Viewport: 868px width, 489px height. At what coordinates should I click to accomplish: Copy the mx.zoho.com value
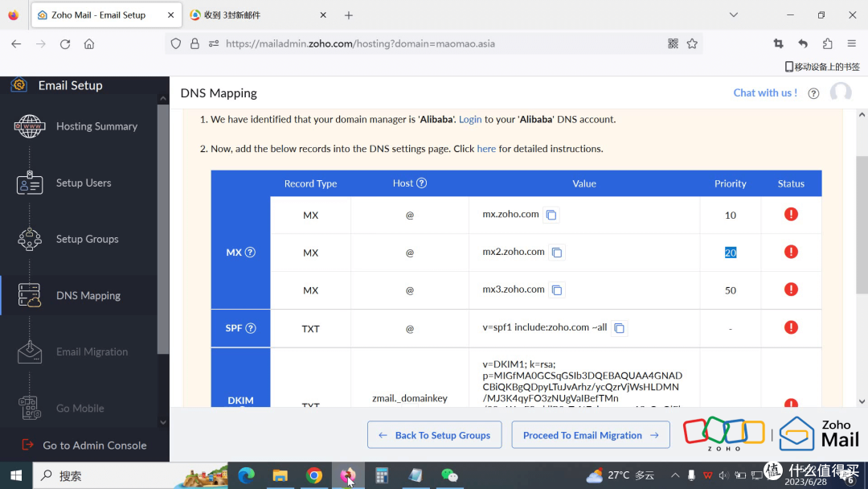[x=551, y=215]
